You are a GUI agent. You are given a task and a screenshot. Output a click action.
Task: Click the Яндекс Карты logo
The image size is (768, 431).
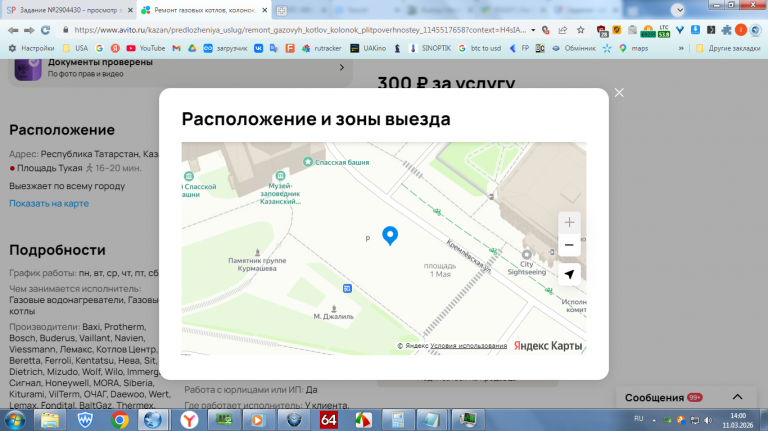(x=548, y=346)
